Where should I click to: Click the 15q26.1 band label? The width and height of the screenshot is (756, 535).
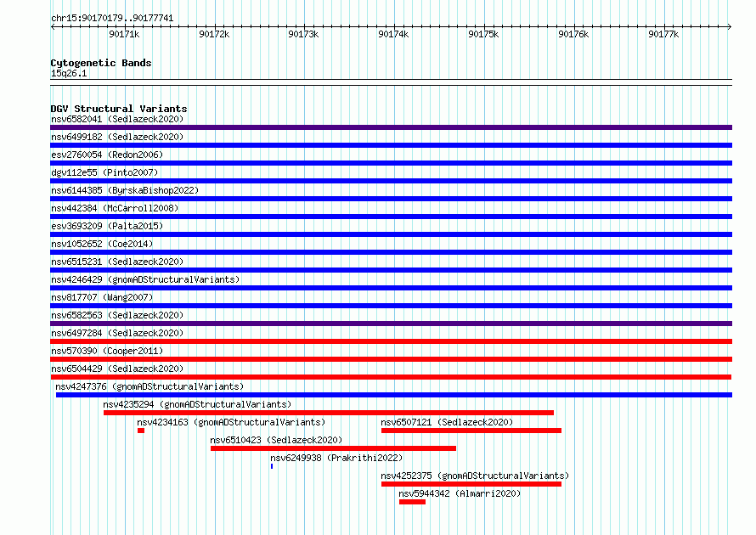69,73
